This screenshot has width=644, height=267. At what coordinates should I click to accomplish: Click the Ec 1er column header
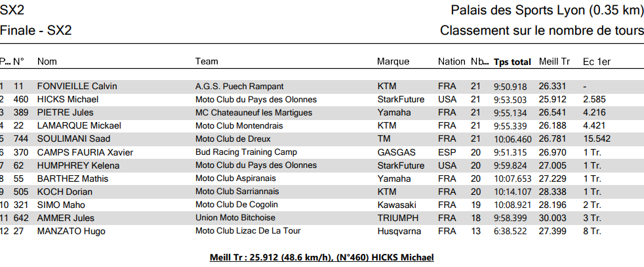point(597,62)
